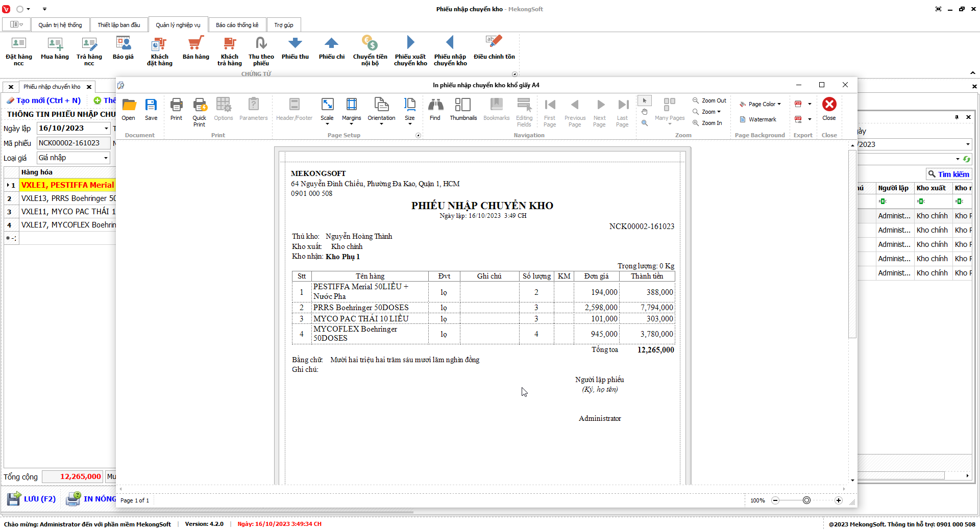Select Phiếu nhập chuyển kho document tab
Screen dimensions: 980x530
pyautogui.click(x=52, y=87)
